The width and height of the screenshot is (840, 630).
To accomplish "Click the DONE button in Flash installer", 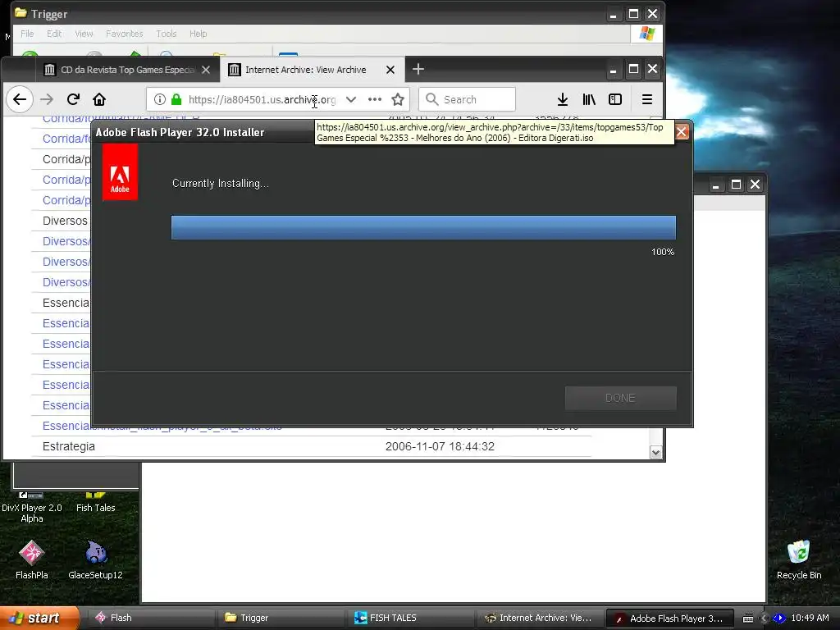I will pyautogui.click(x=620, y=398).
